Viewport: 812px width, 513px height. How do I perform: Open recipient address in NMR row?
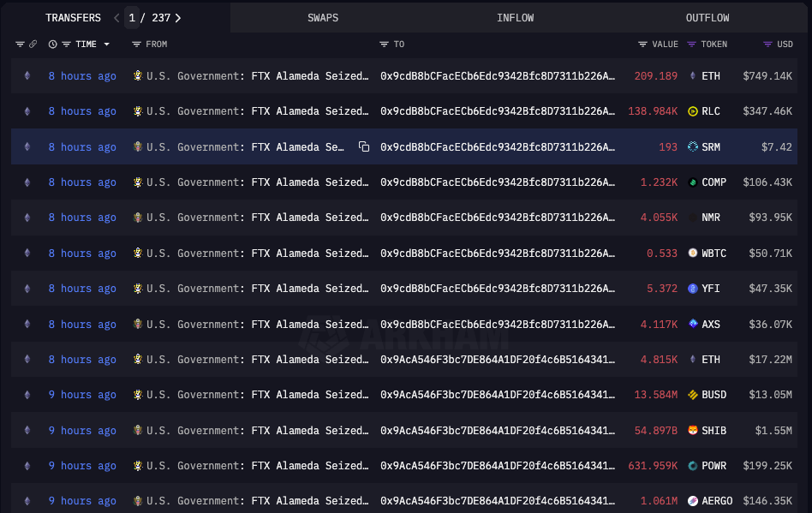pyautogui.click(x=498, y=218)
